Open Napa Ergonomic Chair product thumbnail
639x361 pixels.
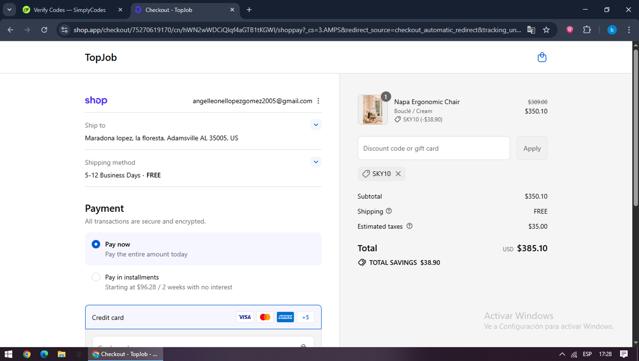click(372, 109)
